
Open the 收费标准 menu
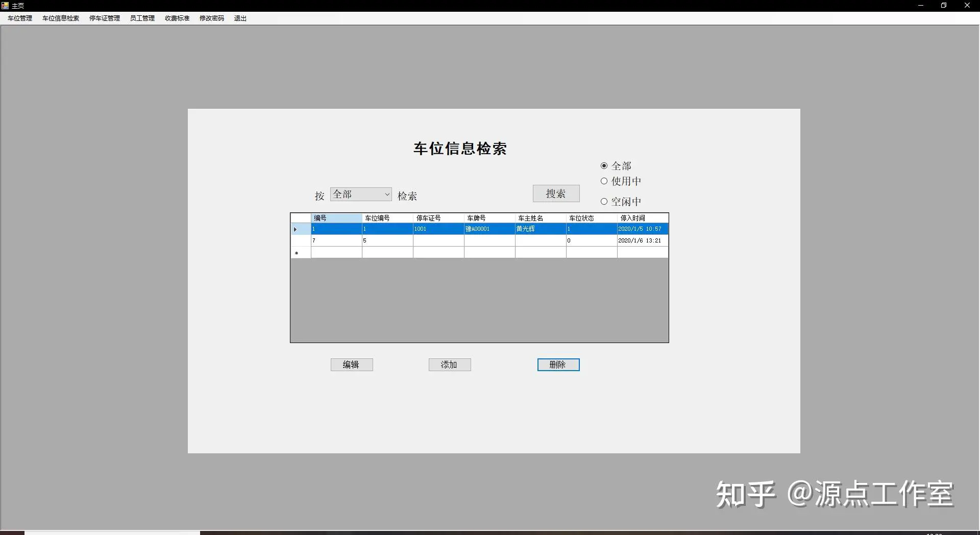tap(177, 18)
